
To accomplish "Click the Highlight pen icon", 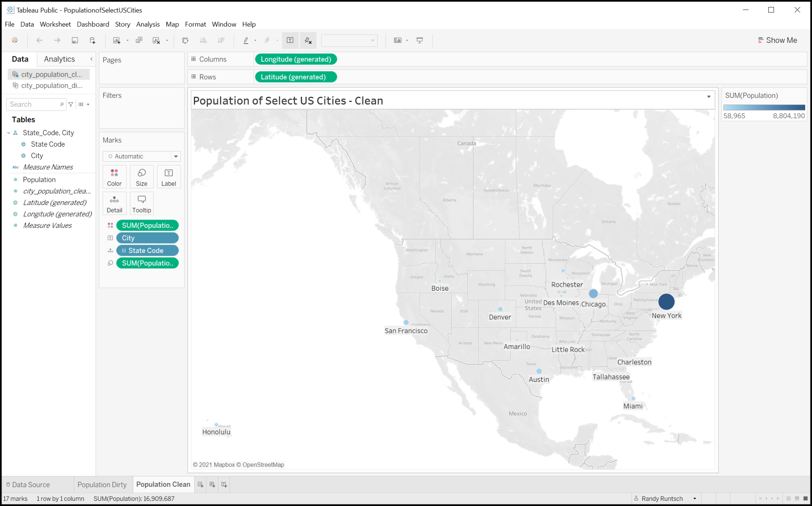I will point(246,40).
